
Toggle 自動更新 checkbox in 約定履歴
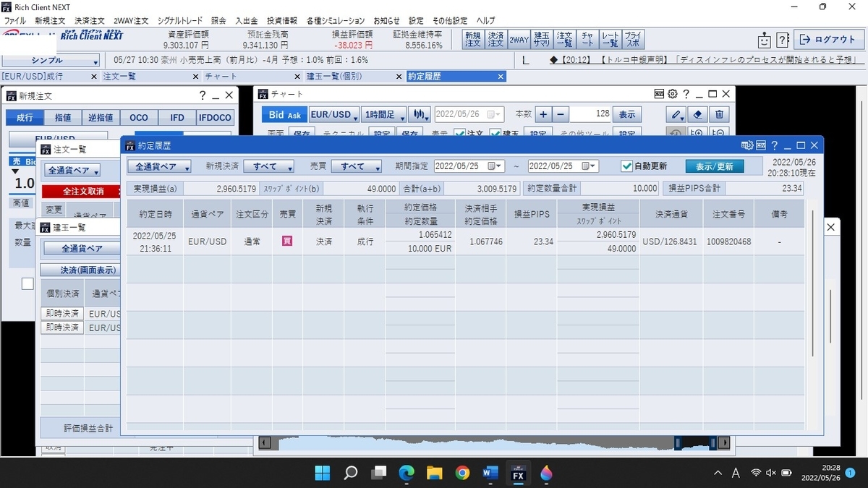point(627,166)
